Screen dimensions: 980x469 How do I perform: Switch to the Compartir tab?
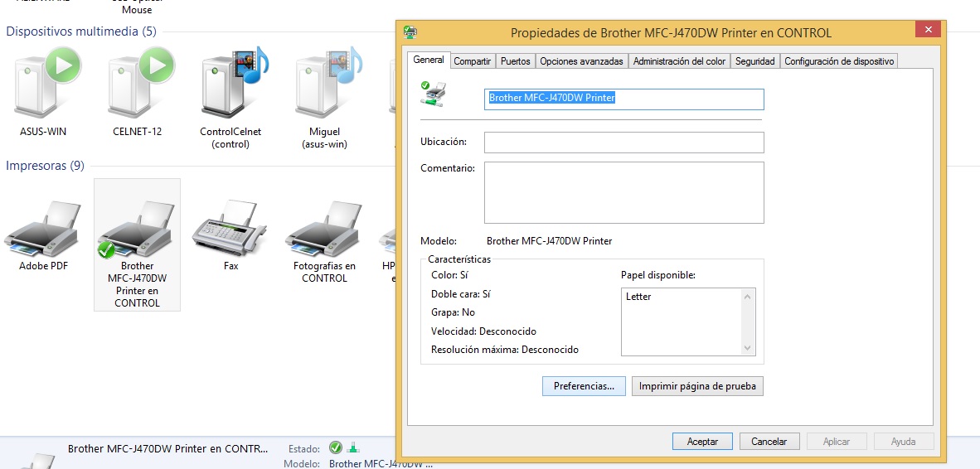(x=473, y=61)
